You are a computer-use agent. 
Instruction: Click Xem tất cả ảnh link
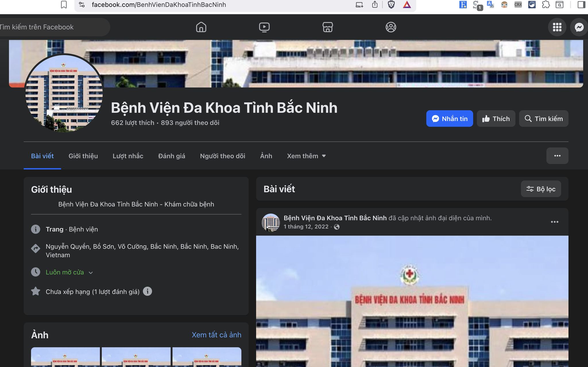216,335
